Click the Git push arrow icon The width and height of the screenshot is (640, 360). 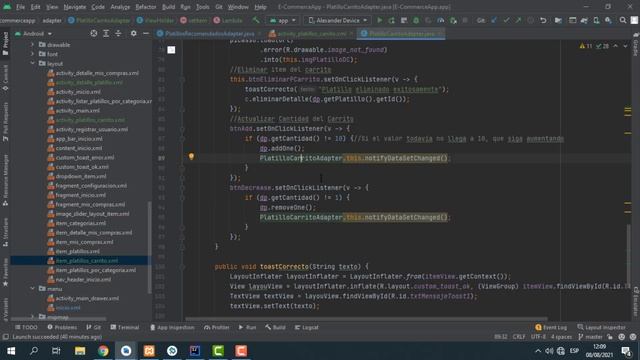pyautogui.click(x=518, y=20)
